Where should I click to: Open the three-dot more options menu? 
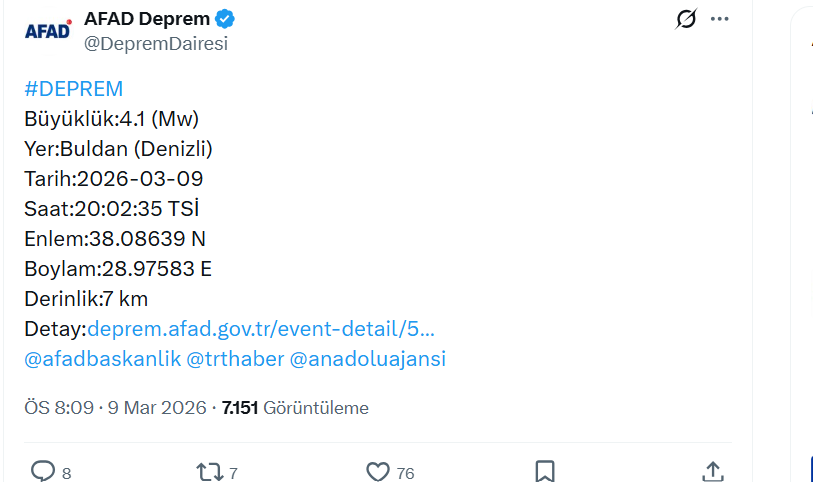click(x=720, y=19)
